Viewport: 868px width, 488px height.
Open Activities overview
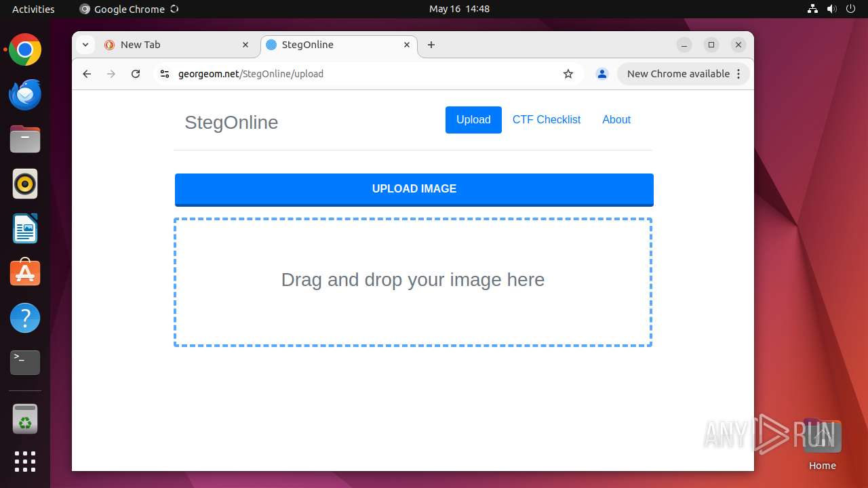click(33, 9)
